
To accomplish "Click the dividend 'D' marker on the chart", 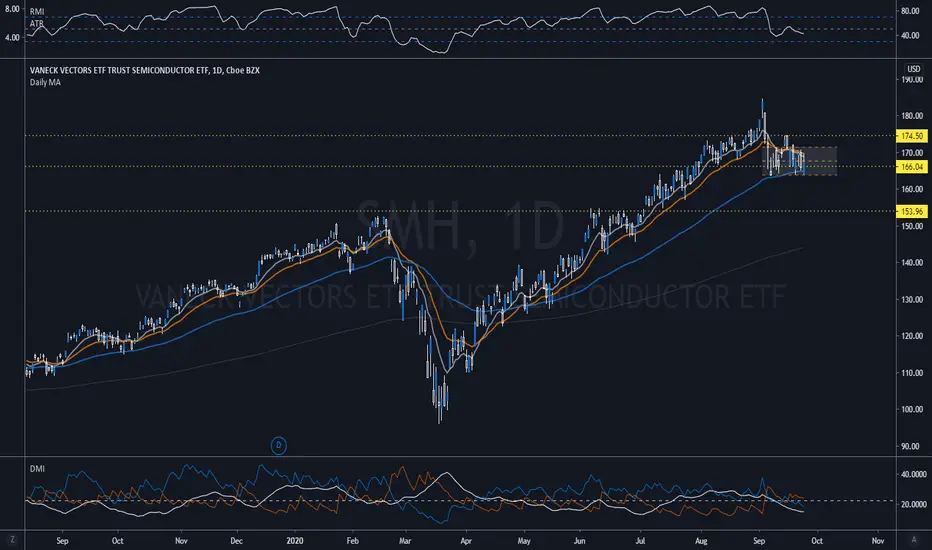I will click(x=278, y=445).
